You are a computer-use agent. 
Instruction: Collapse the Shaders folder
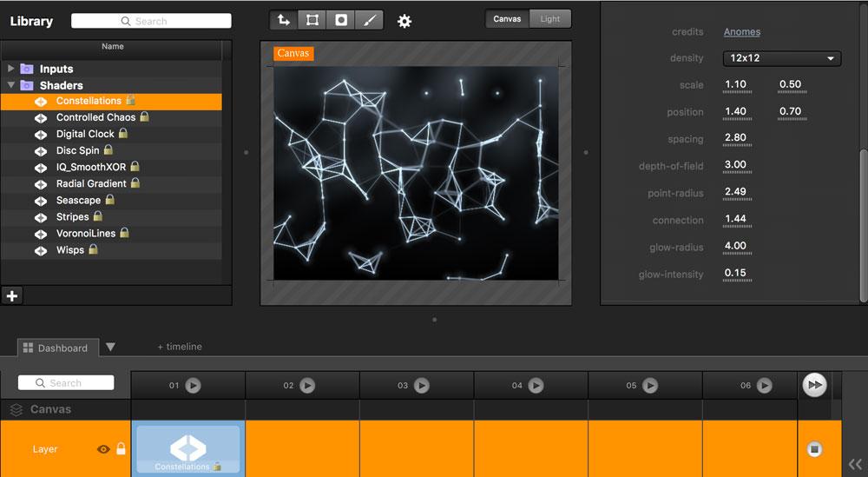click(x=11, y=85)
